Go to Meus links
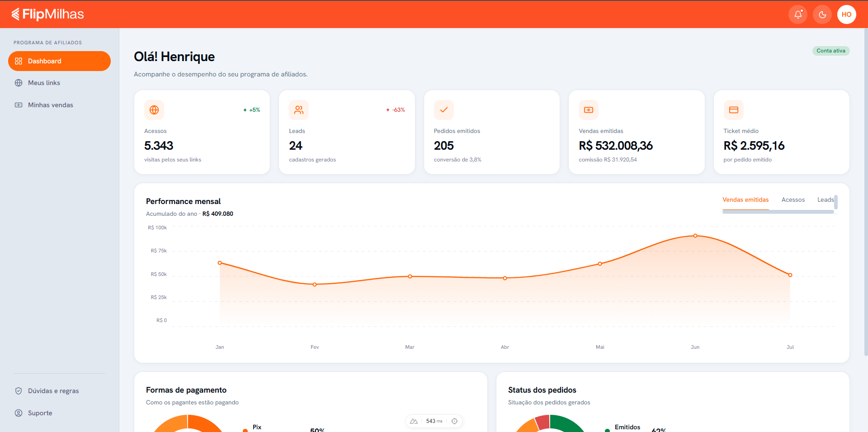The height and width of the screenshot is (432, 868). 59,83
